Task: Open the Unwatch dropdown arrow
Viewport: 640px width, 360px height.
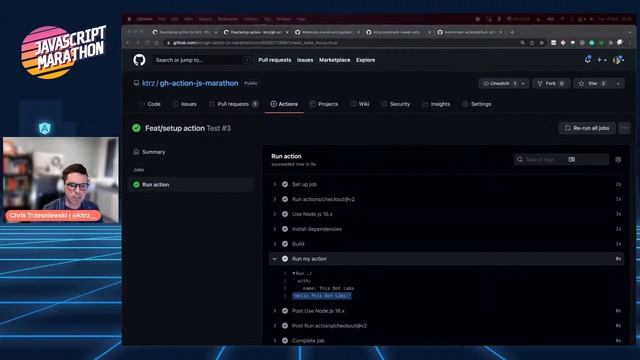Action: coord(523,83)
